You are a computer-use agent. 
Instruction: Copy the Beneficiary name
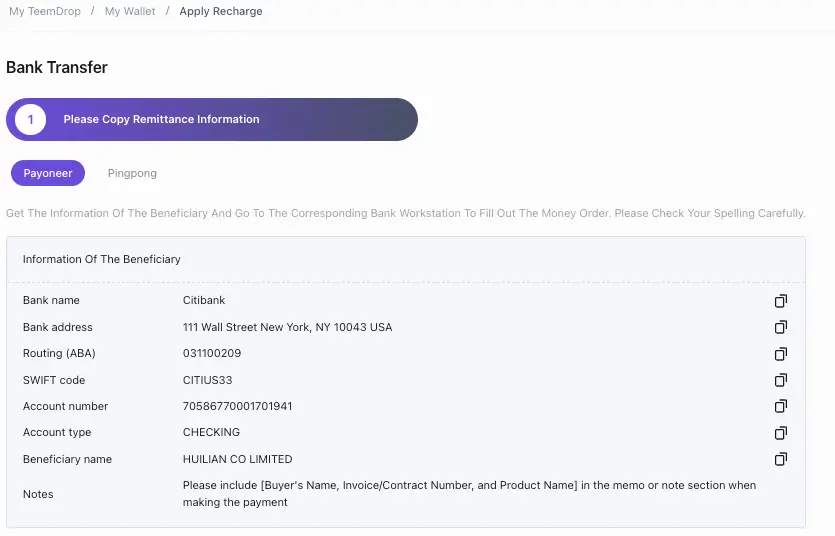pyautogui.click(x=781, y=459)
